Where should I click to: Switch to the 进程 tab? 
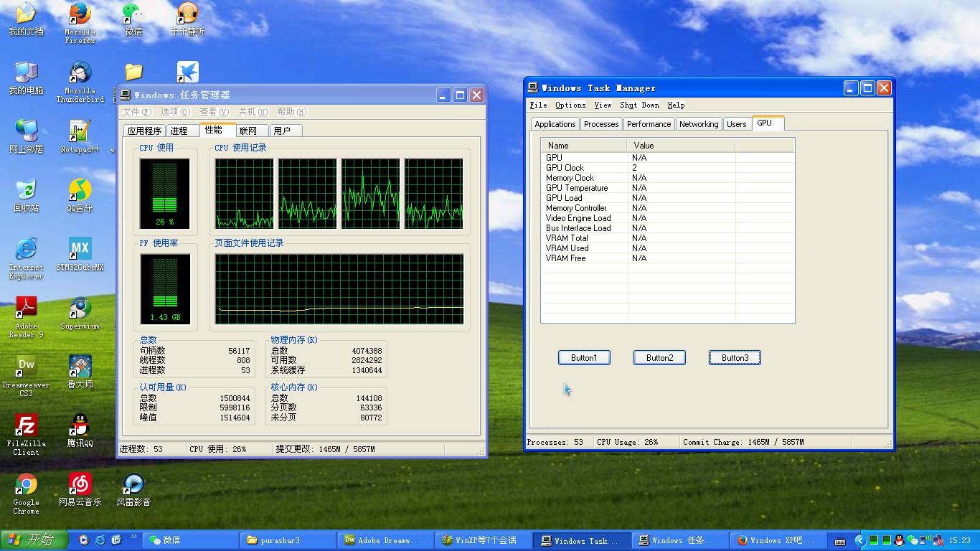pyautogui.click(x=179, y=131)
